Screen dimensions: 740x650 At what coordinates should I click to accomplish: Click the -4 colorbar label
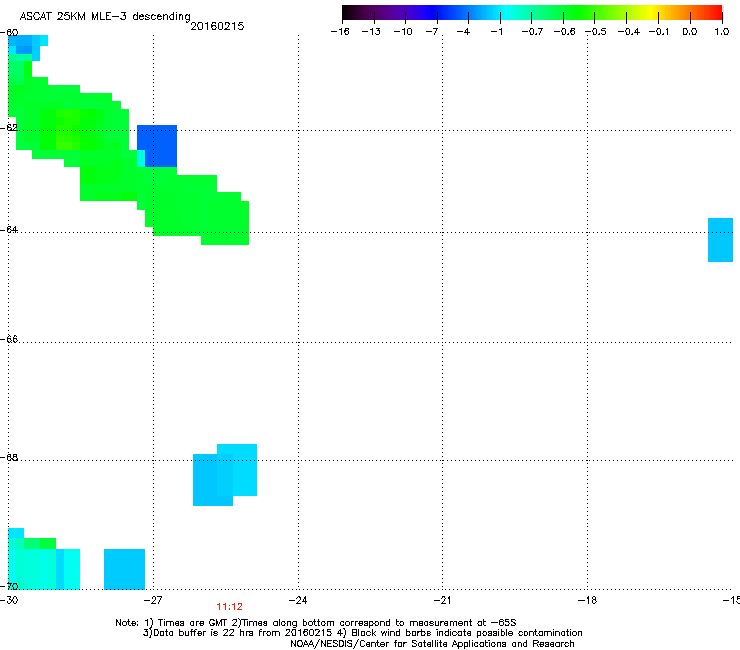[463, 32]
